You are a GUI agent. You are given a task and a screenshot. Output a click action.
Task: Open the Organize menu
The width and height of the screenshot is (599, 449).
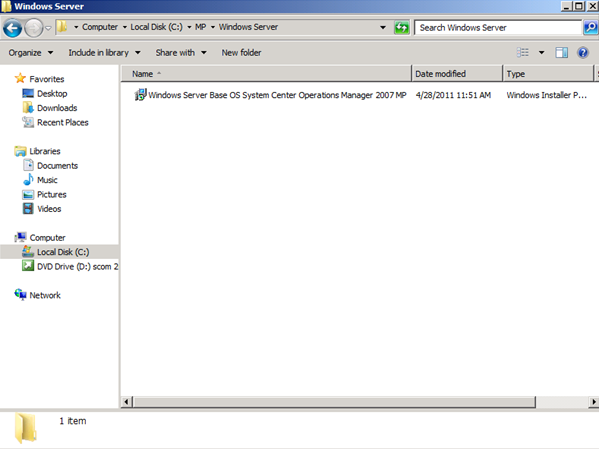coord(31,53)
